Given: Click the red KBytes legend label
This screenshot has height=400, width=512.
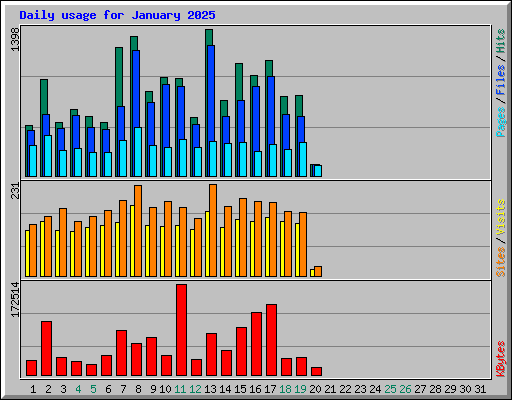Looking at the screenshot, I should pyautogui.click(x=501, y=359).
